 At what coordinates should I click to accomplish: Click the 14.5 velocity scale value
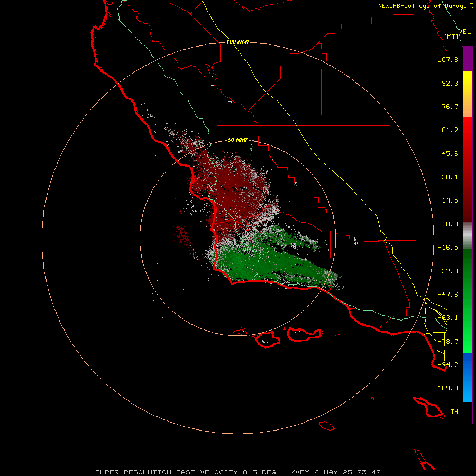tap(450, 200)
